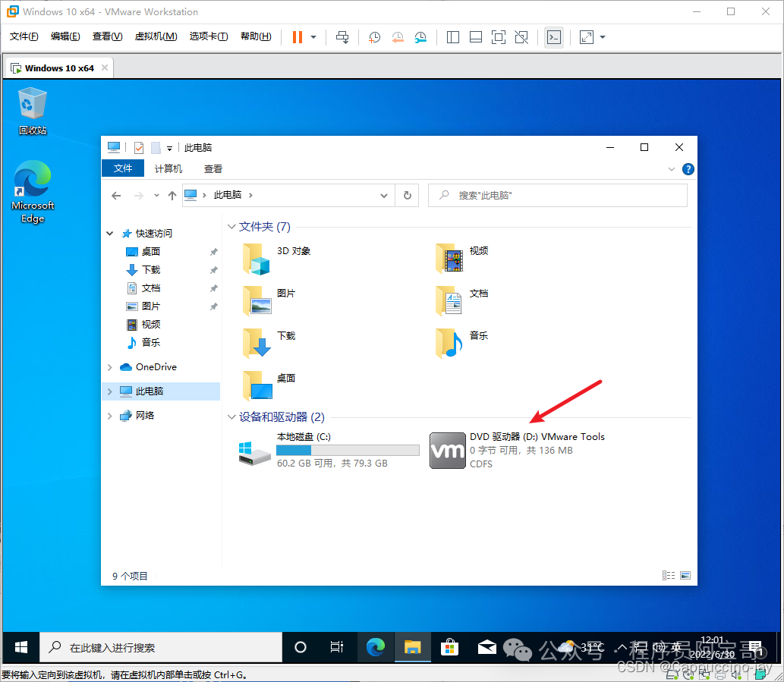784x682 pixels.
Task: Open recent locations dropdown
Action: pyautogui.click(x=156, y=196)
